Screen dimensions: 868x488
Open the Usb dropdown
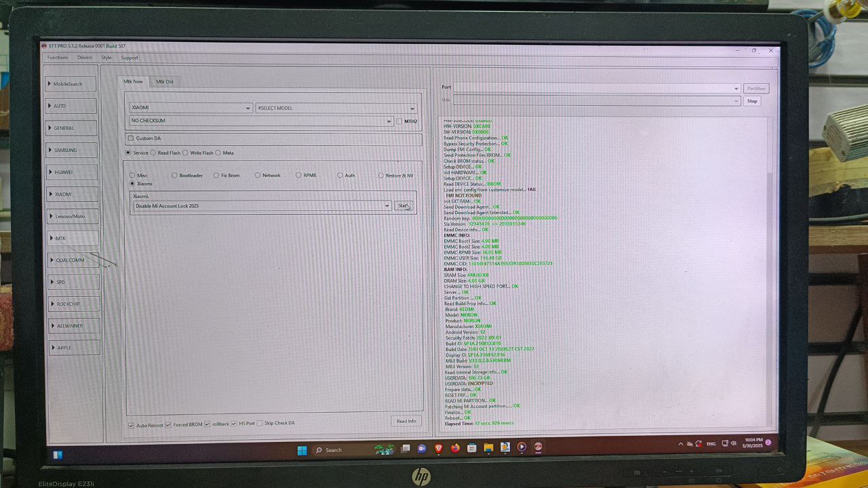point(597,101)
